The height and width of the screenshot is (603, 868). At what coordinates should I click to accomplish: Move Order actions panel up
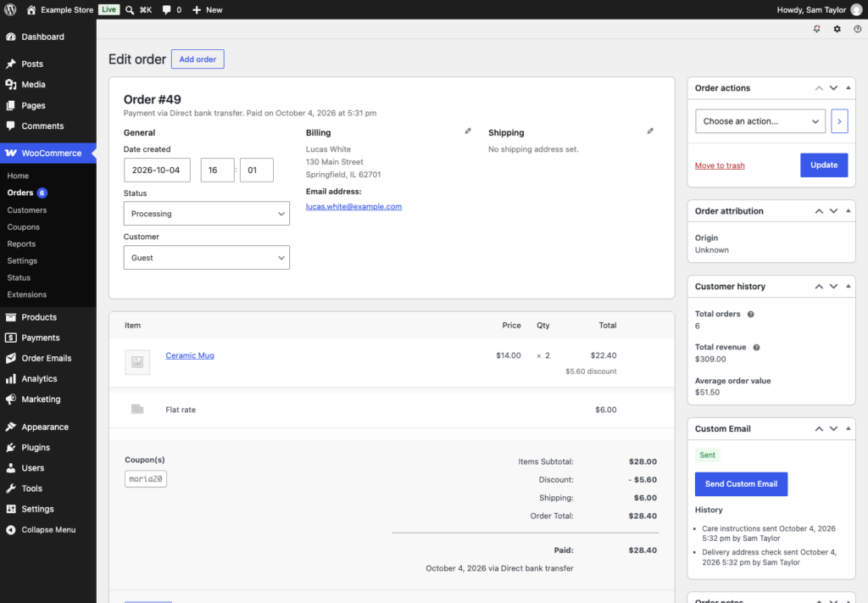pos(819,88)
